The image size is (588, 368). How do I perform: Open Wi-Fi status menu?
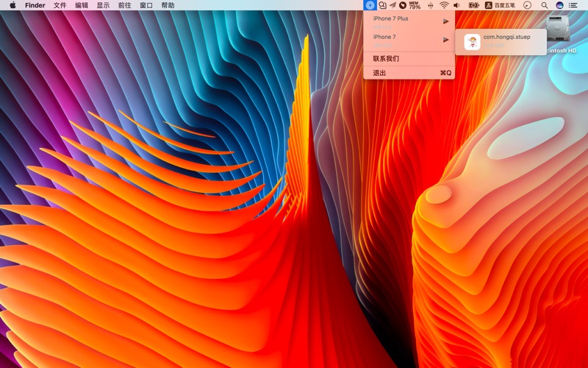click(x=444, y=5)
